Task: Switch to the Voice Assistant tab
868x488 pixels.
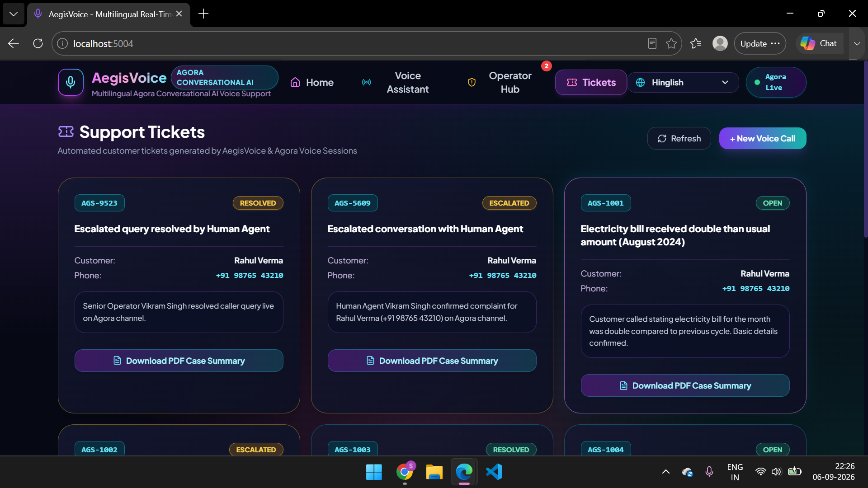Action: click(396, 82)
